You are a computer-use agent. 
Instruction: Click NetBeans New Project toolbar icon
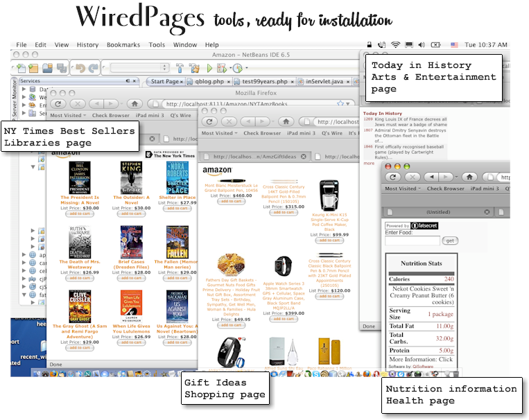click(33, 68)
